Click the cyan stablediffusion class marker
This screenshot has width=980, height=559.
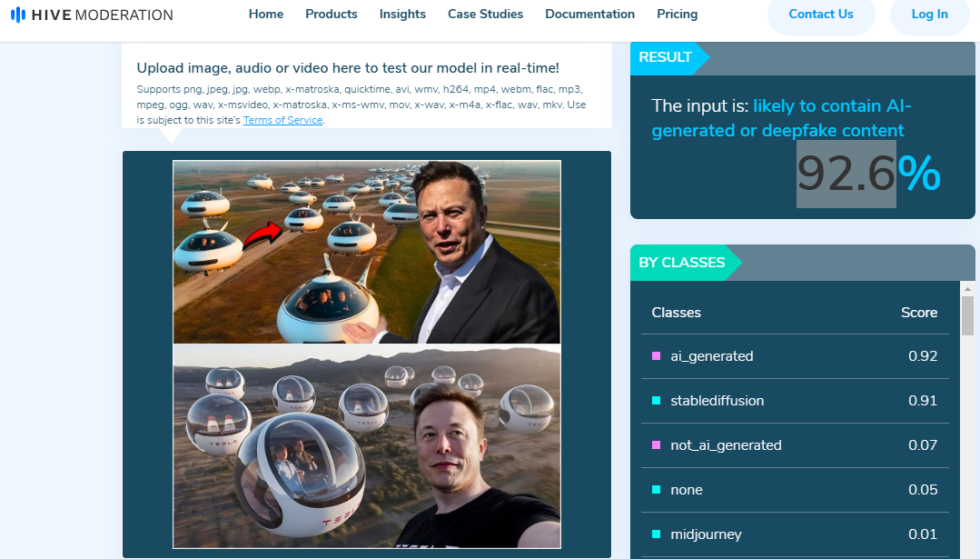pos(656,401)
